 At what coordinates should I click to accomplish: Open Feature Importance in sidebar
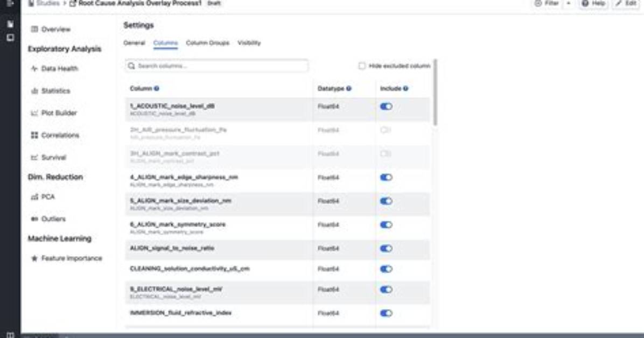point(66,258)
